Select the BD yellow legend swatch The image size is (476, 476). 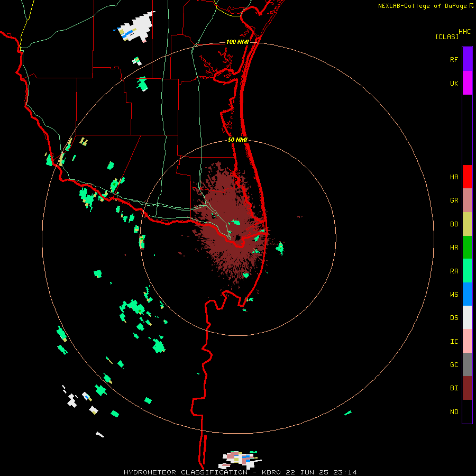pyautogui.click(x=467, y=224)
